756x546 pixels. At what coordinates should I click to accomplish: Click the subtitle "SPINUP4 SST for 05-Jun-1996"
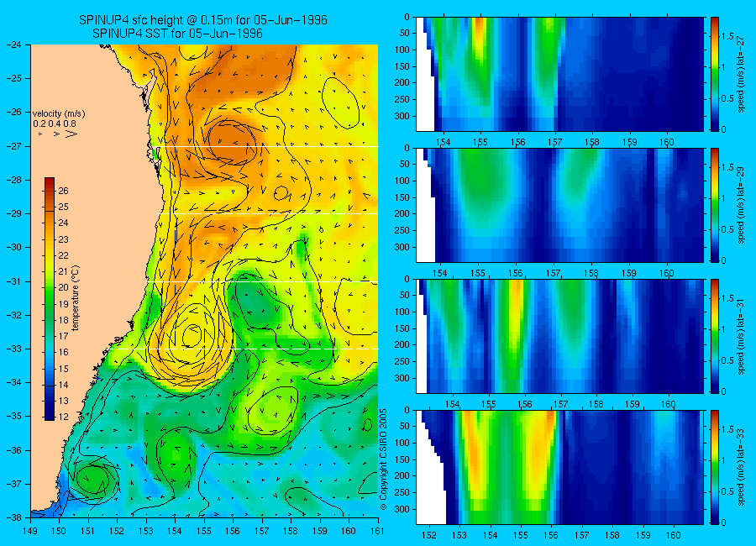pos(177,34)
